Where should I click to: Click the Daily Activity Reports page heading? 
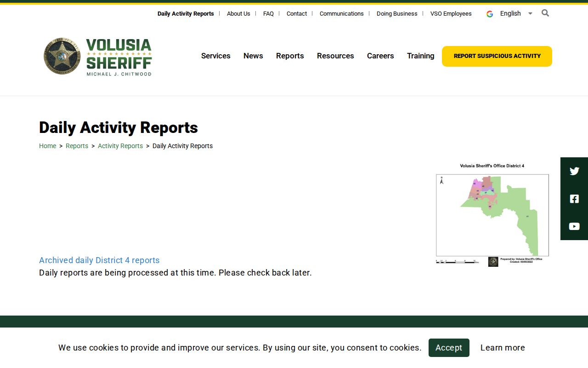(x=119, y=127)
